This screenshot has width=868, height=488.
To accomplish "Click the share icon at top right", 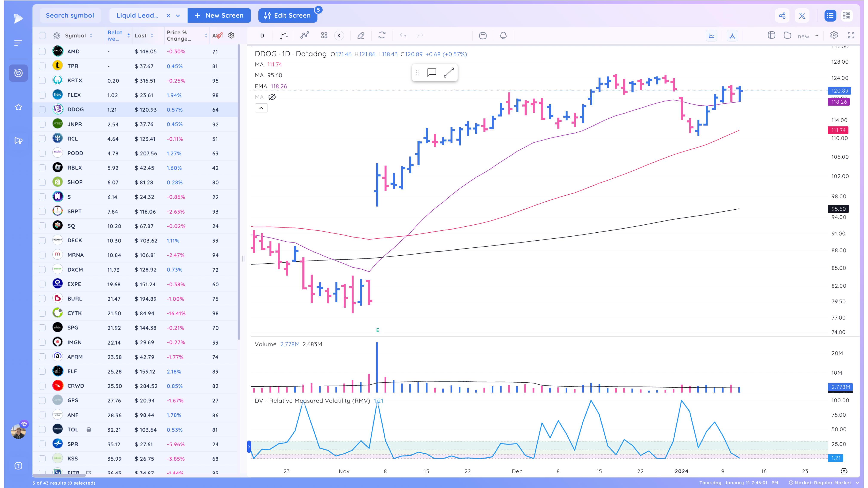I will tap(782, 15).
